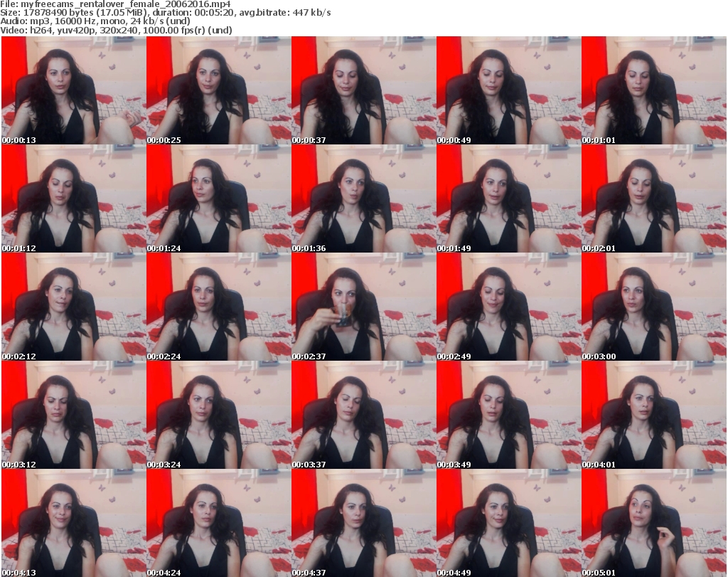Select the thumbnail frame stamped 00:01:36
Viewport: 728px width, 577px height.
click(363, 198)
